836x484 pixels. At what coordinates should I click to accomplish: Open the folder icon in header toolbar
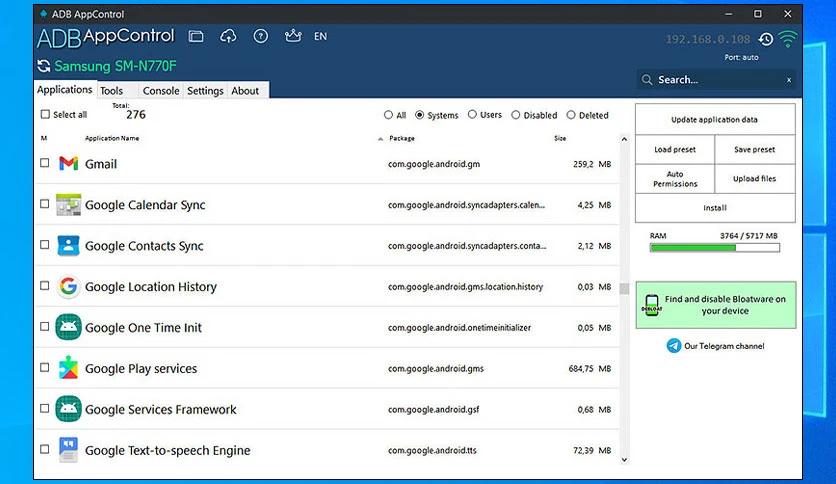(x=196, y=36)
